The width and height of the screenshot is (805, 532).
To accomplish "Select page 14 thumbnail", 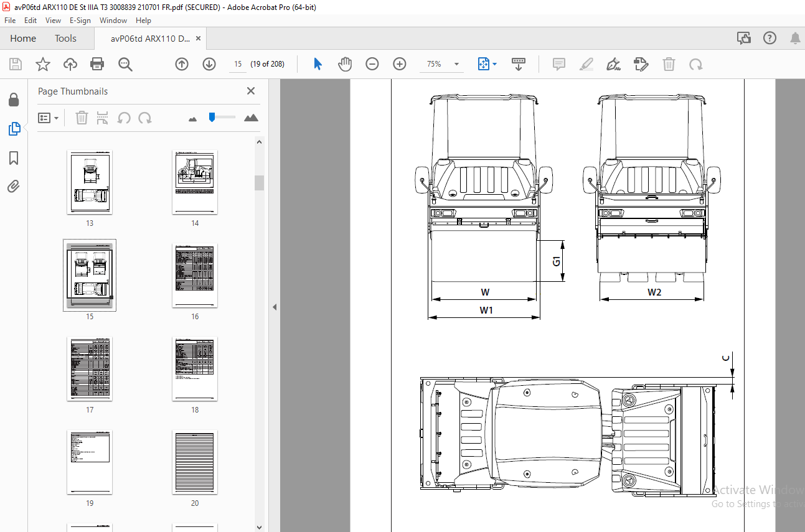I will (195, 183).
